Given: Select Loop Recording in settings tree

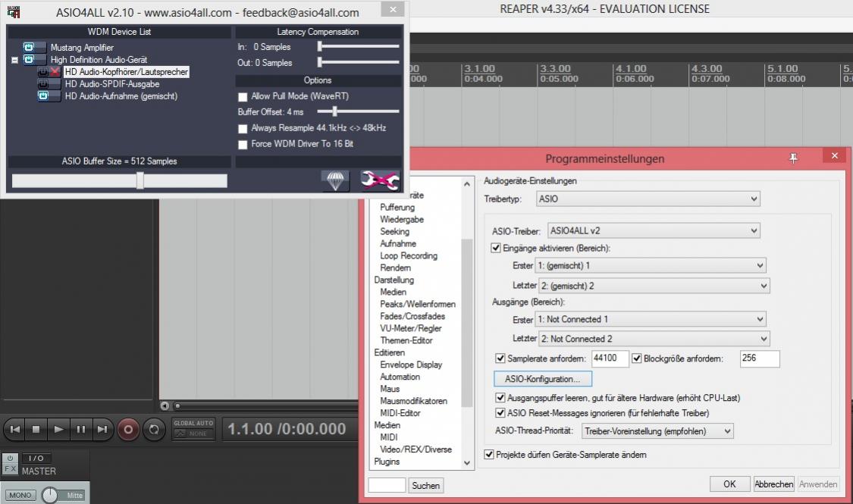Looking at the screenshot, I should (x=409, y=255).
